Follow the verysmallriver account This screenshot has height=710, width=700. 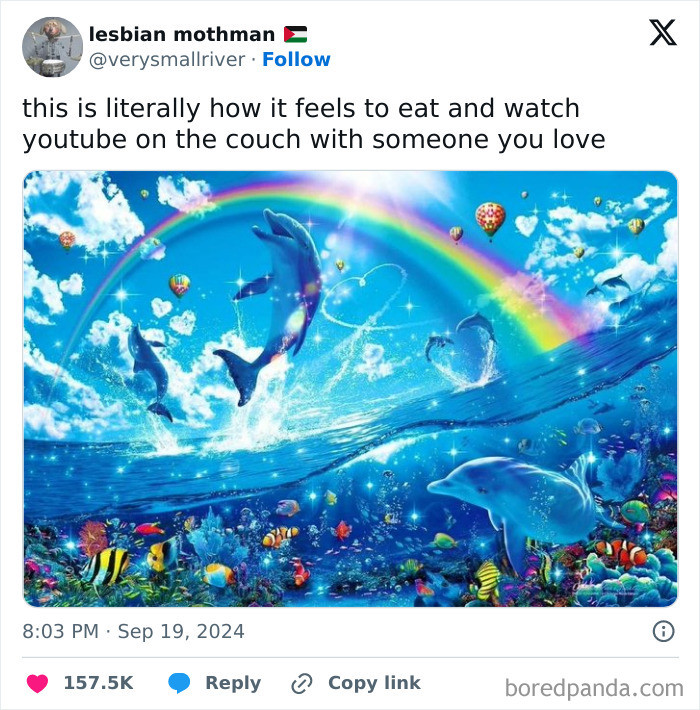point(296,59)
